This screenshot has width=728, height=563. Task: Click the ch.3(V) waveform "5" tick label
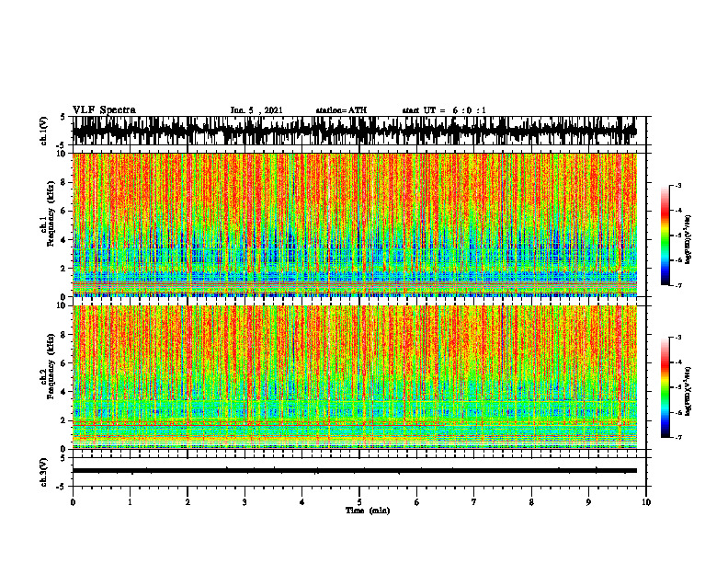pos(63,458)
